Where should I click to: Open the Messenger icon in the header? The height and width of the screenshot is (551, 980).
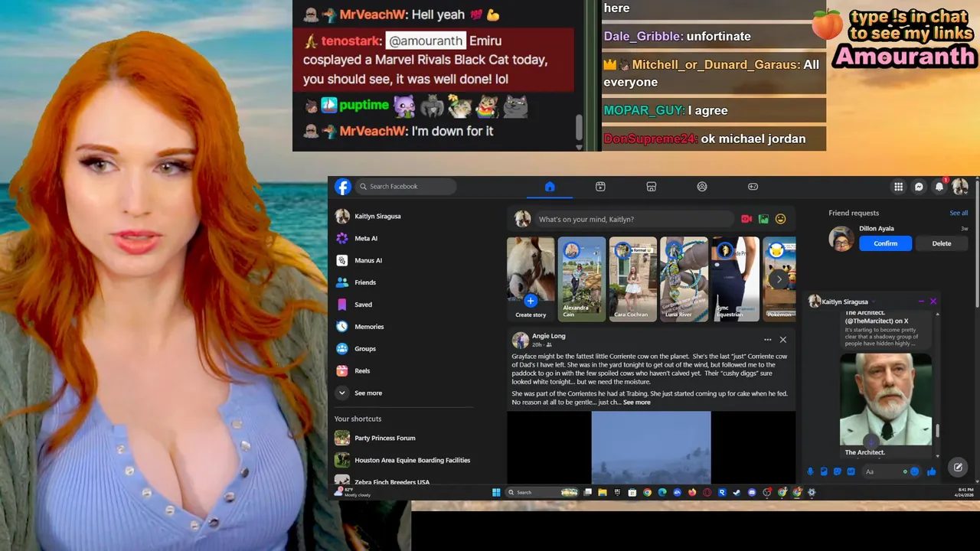pos(920,187)
